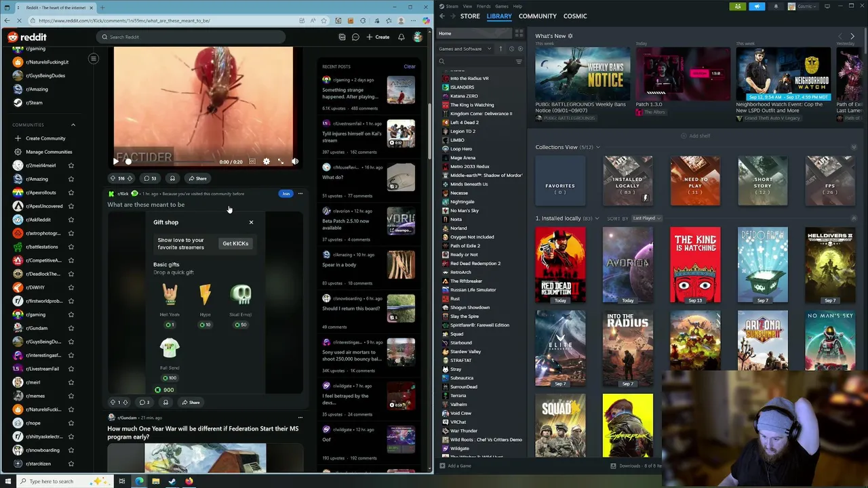Join the r/Kick community
Image resolution: width=868 pixels, height=488 pixels.
(x=286, y=194)
